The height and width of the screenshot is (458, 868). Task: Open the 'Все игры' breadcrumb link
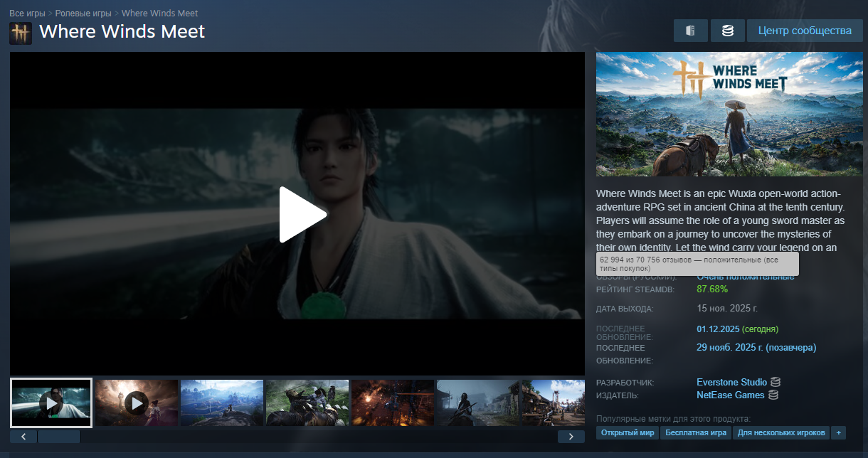point(27,14)
